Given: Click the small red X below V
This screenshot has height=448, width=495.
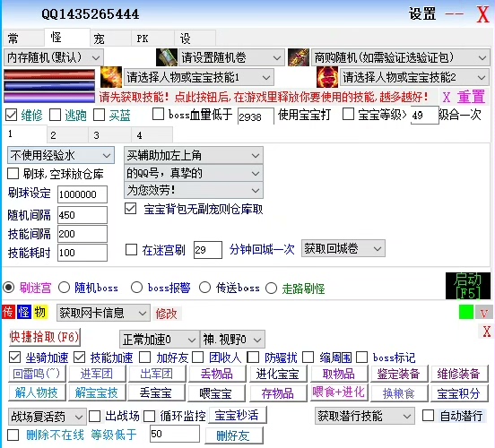Looking at the screenshot, I should pyautogui.click(x=486, y=332).
